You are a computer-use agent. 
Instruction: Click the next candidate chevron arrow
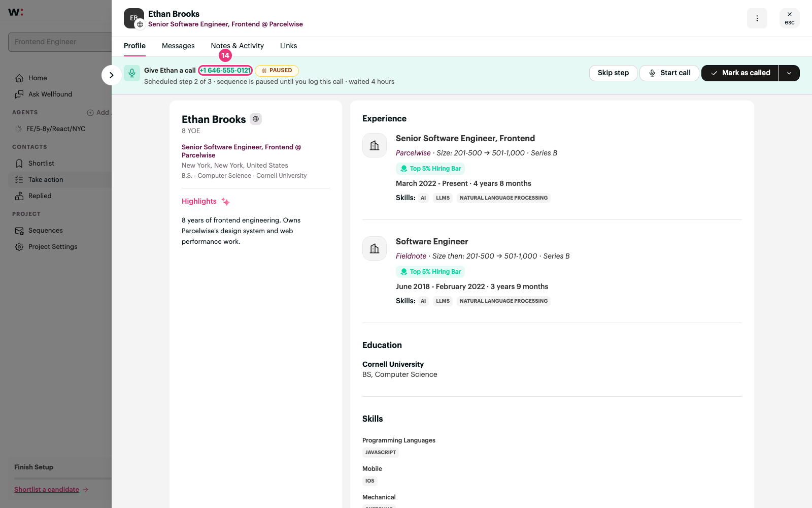pyautogui.click(x=111, y=75)
